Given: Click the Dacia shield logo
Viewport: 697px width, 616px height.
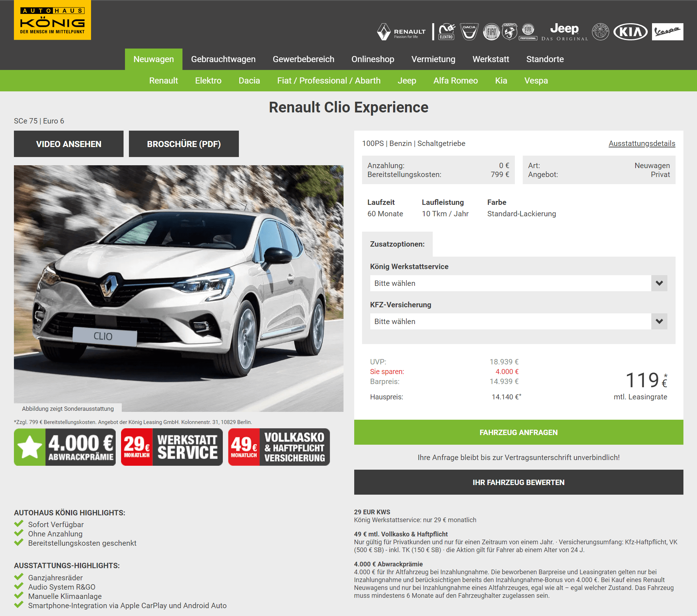Looking at the screenshot, I should pyautogui.click(x=469, y=32).
